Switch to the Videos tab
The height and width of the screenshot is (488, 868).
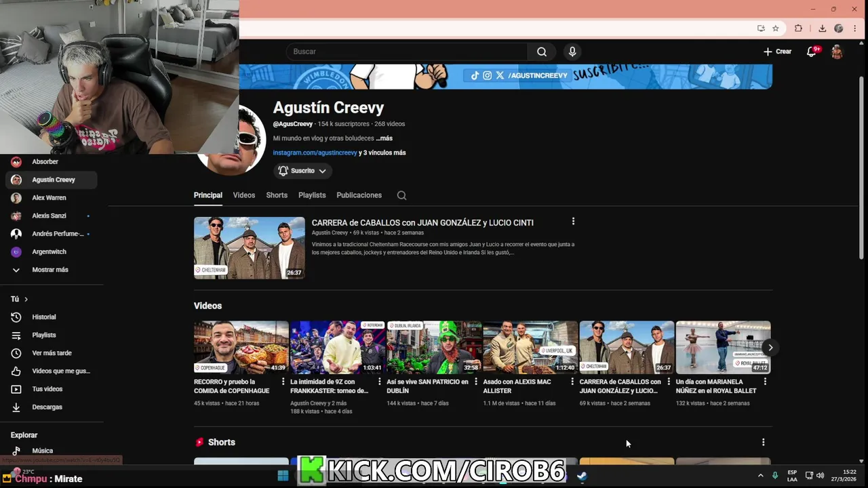pos(244,195)
